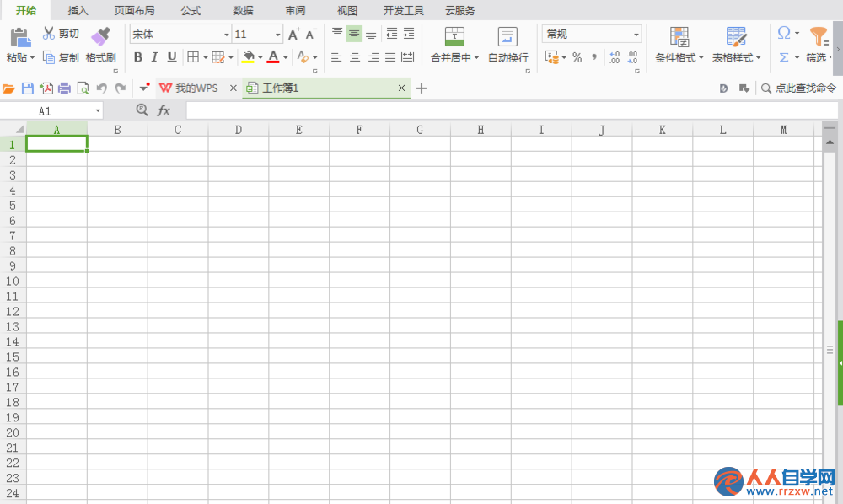Click the insert function fx icon
The image size is (843, 504).
tap(164, 110)
